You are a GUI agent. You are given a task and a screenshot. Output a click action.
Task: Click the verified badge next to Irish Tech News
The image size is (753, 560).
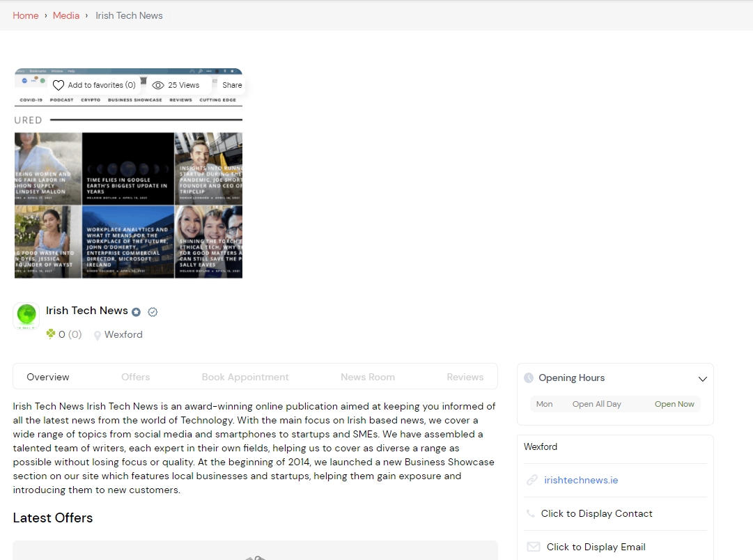pyautogui.click(x=153, y=311)
